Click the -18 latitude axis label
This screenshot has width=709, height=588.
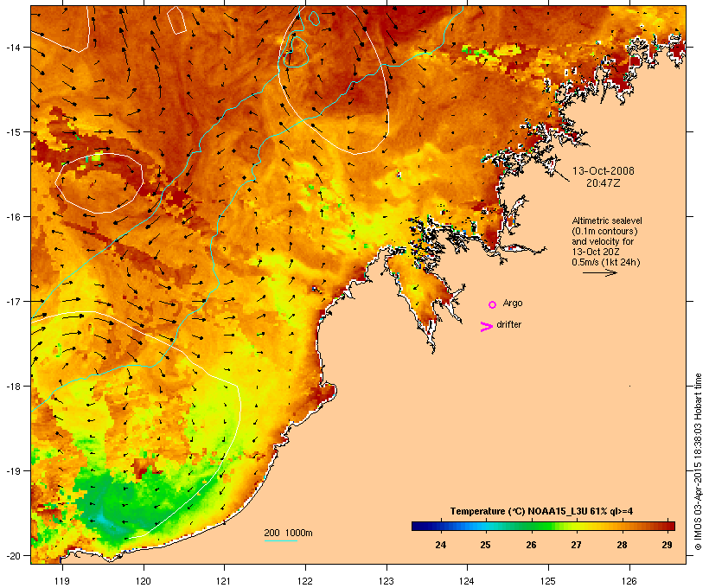[x=13, y=387]
